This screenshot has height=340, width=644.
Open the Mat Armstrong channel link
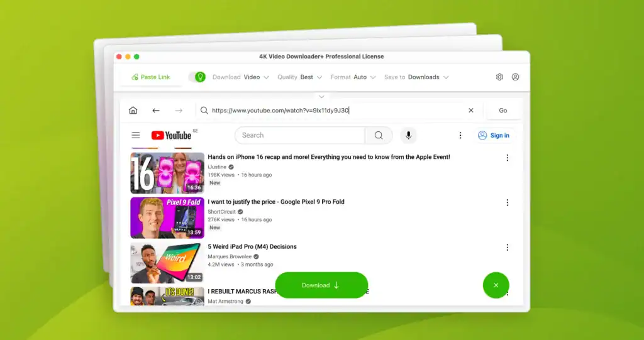pos(226,302)
